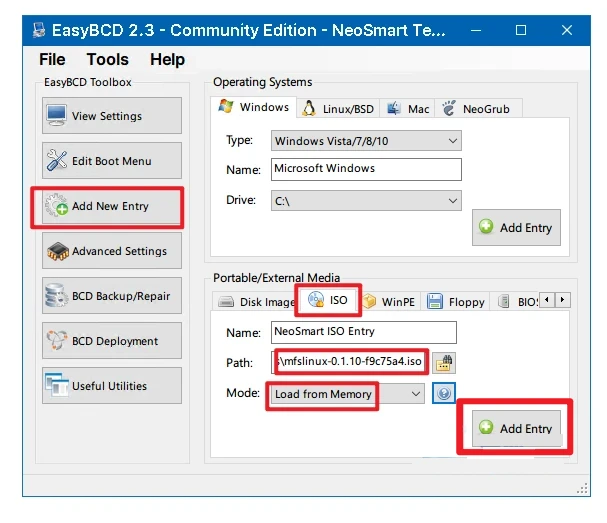Click the NeoSmart ISO Entry name field
The width and height of the screenshot is (607, 523).
364,332
